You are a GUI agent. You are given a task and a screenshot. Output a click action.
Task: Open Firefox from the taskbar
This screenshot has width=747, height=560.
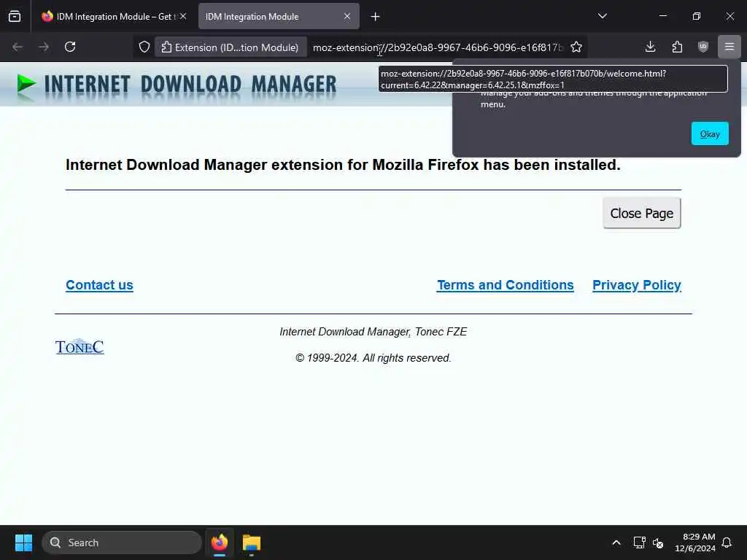click(x=220, y=542)
